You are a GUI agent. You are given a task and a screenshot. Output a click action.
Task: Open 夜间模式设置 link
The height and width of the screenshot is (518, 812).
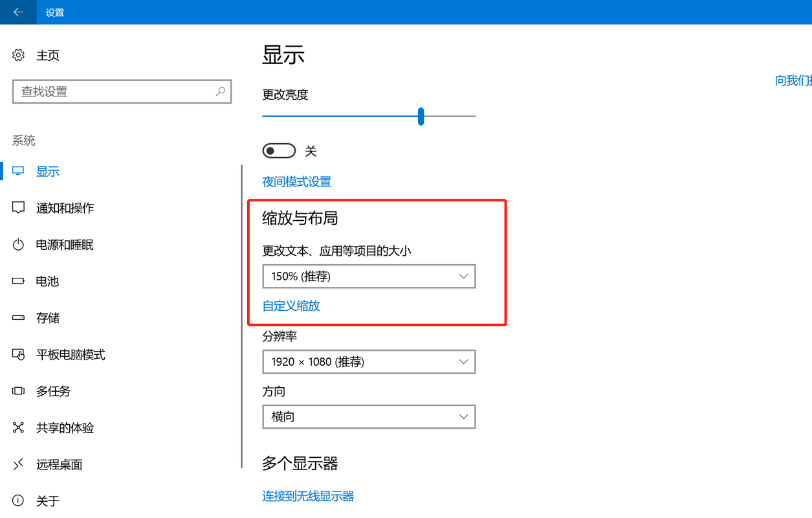coord(297,182)
